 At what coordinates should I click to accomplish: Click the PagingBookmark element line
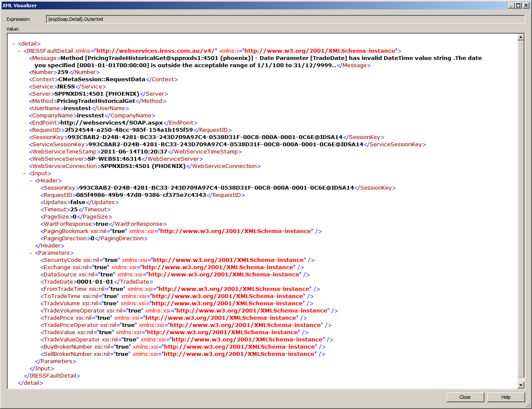pos(181,231)
